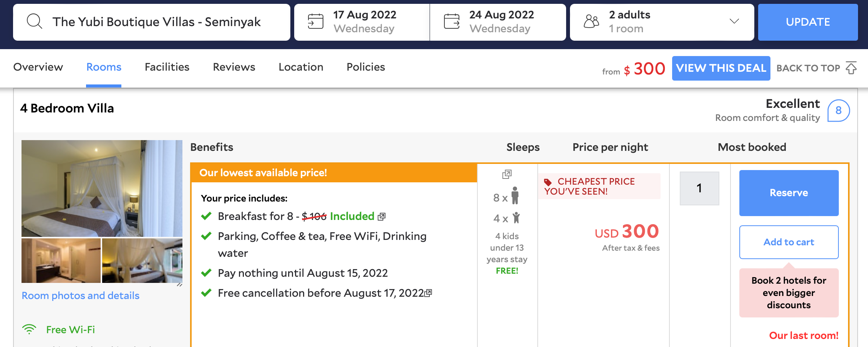Click the USD 300 price
The image size is (868, 347).
coord(627,231)
